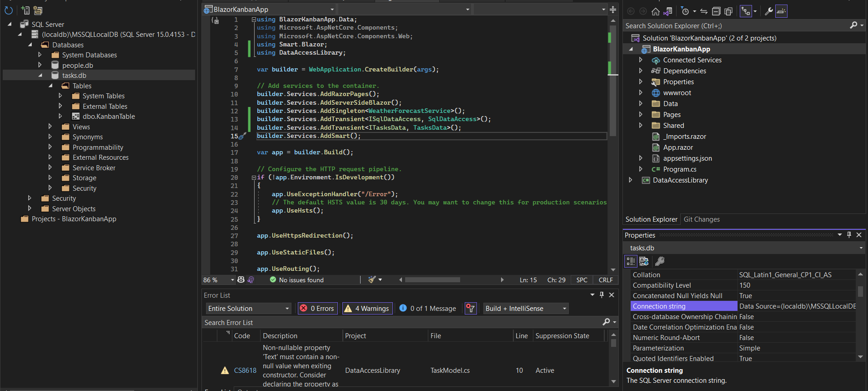Collapse the if block at line 20
Viewport: 868px width, 391px height.
pos(254,178)
